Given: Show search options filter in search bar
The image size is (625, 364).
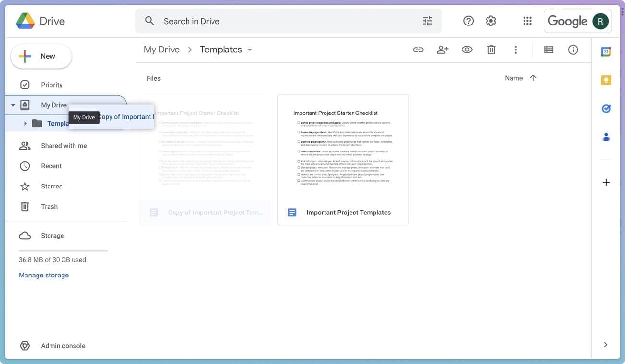Looking at the screenshot, I should pos(427,21).
